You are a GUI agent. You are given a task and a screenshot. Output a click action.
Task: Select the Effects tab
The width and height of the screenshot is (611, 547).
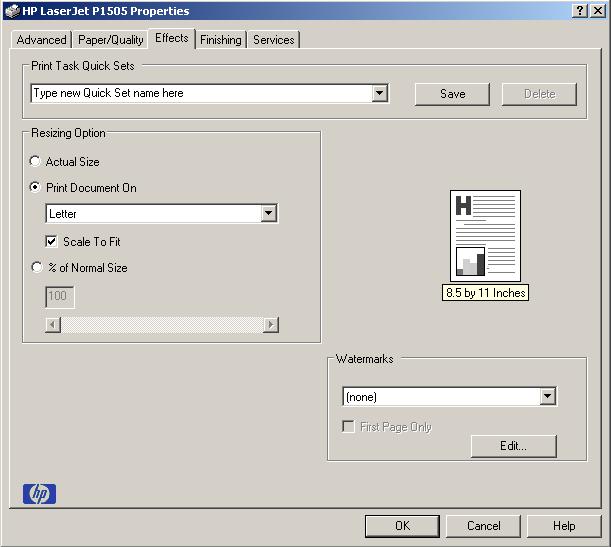pos(171,38)
